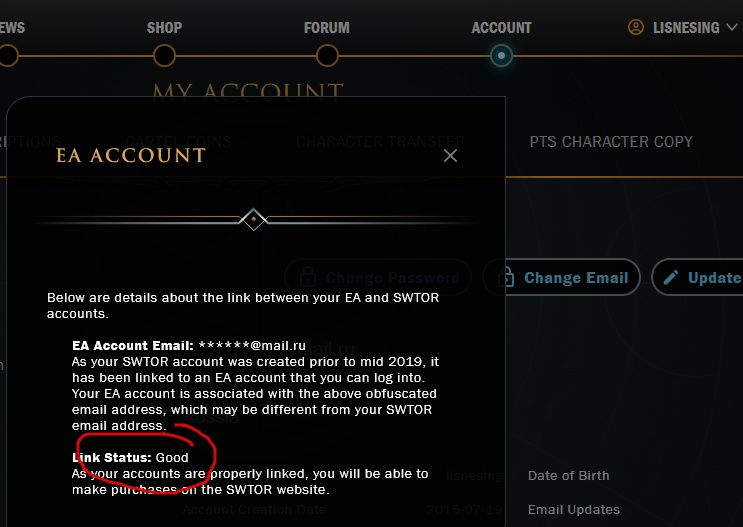Open the SHOP navigation item
This screenshot has height=527, width=743.
point(164,28)
